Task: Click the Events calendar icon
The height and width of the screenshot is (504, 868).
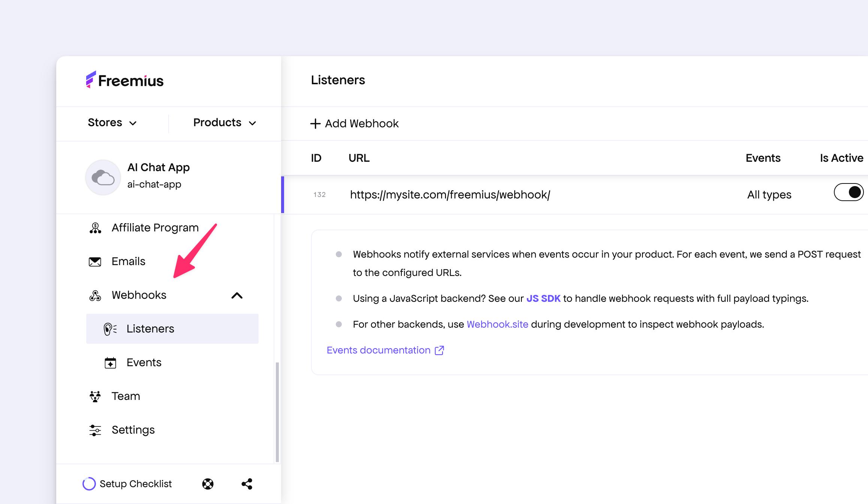Action: (110, 362)
